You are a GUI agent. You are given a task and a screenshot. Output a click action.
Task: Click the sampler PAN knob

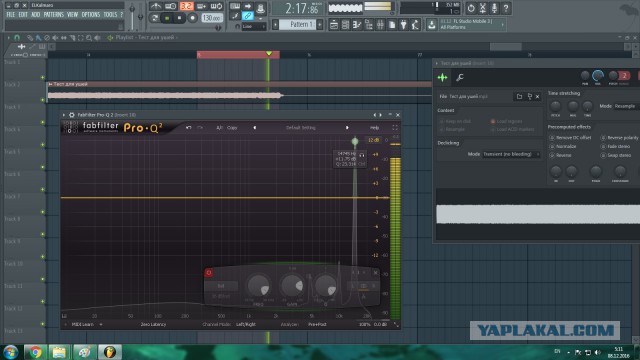[x=585, y=76]
